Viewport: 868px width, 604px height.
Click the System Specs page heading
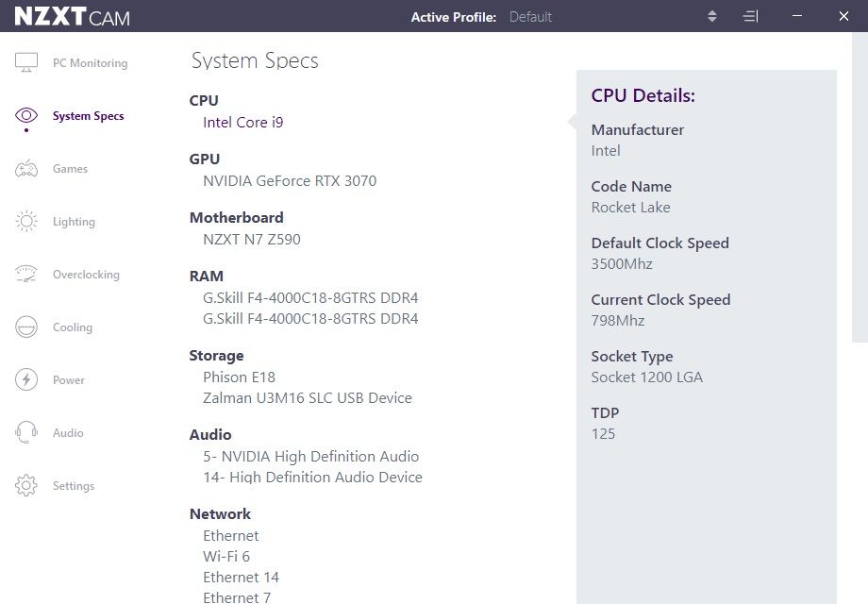click(x=255, y=61)
